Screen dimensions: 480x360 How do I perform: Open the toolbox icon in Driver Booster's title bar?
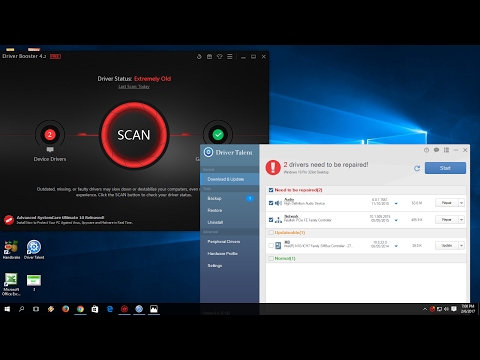209,57
